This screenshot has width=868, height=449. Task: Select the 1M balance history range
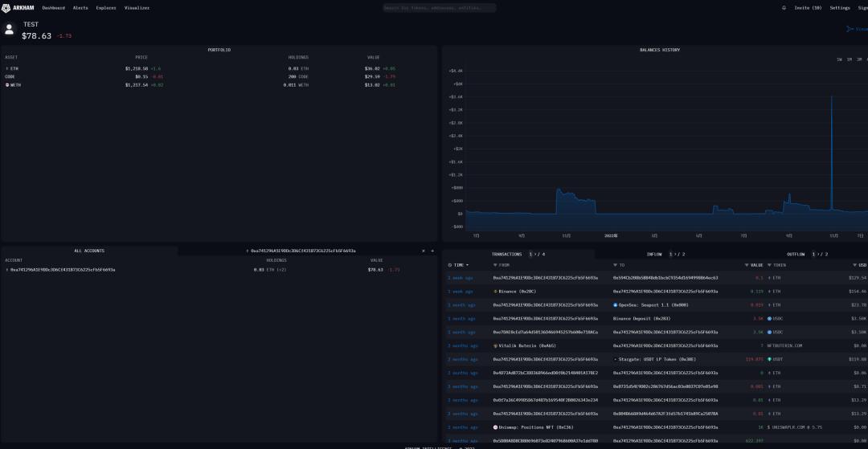click(849, 59)
